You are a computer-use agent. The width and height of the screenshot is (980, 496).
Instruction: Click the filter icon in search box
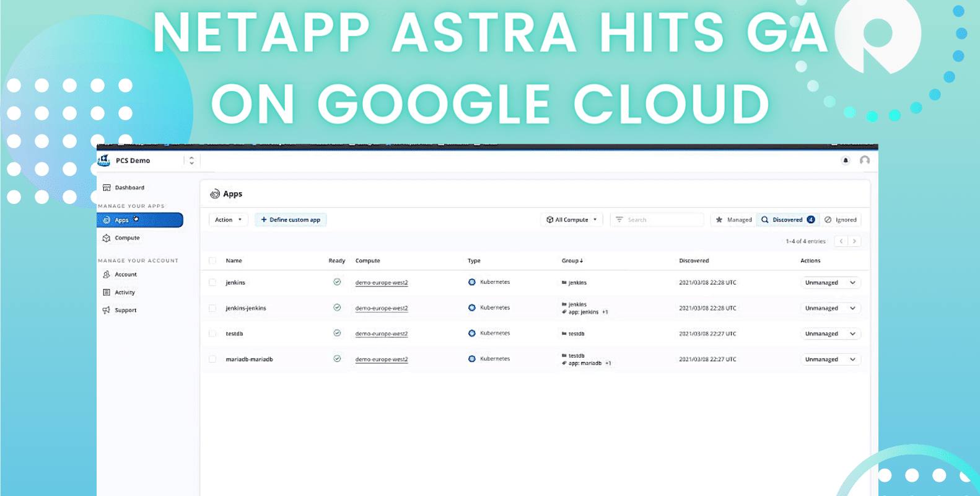click(x=619, y=219)
